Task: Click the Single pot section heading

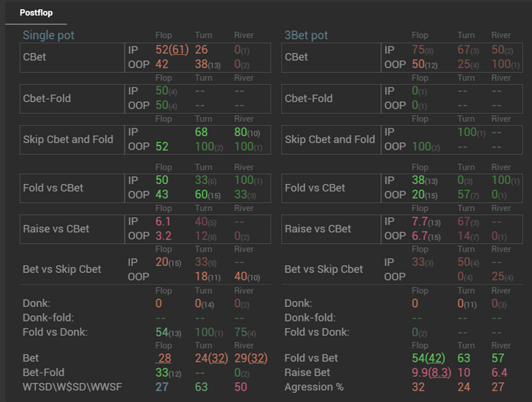Action: (x=49, y=35)
